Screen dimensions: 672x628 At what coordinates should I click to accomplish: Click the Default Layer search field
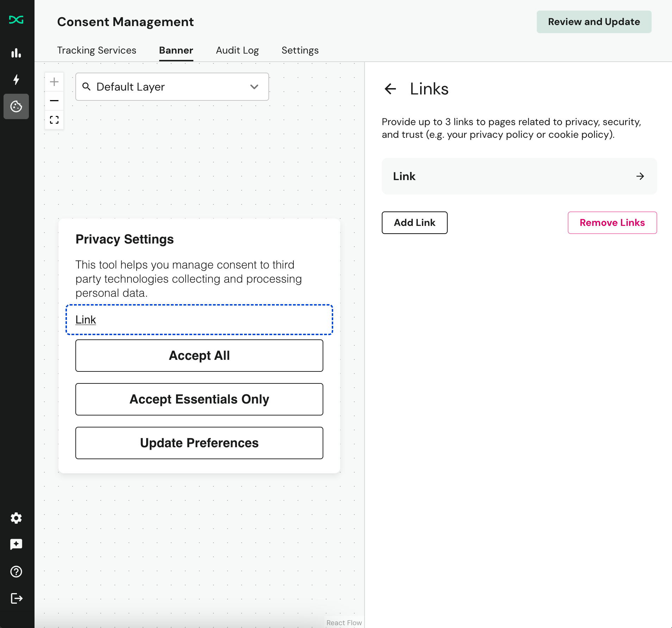click(x=172, y=87)
